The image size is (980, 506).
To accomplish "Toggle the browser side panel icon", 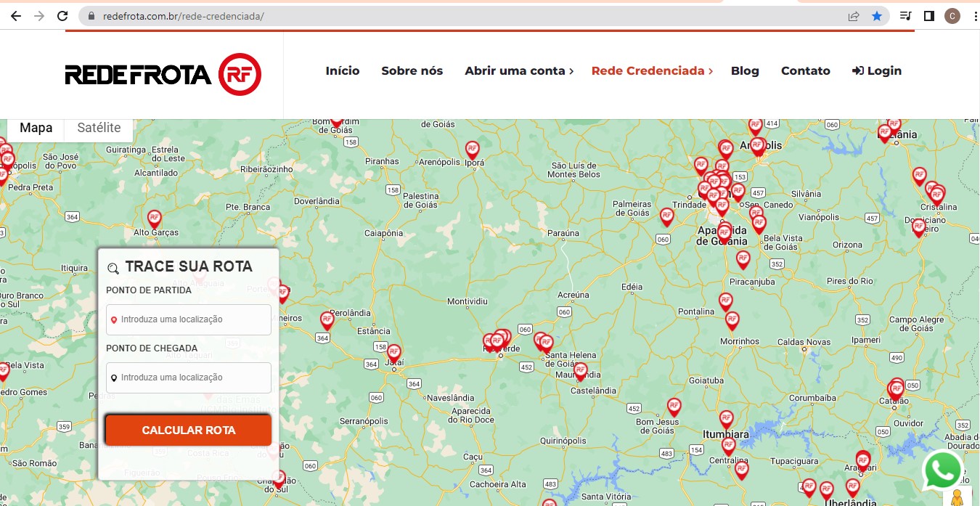I will [x=928, y=16].
